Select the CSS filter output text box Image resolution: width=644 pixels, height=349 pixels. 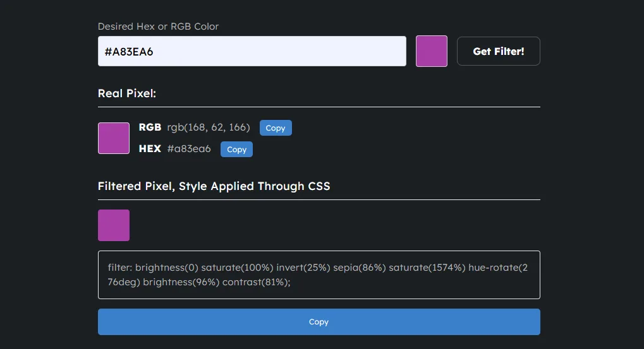[x=319, y=275]
